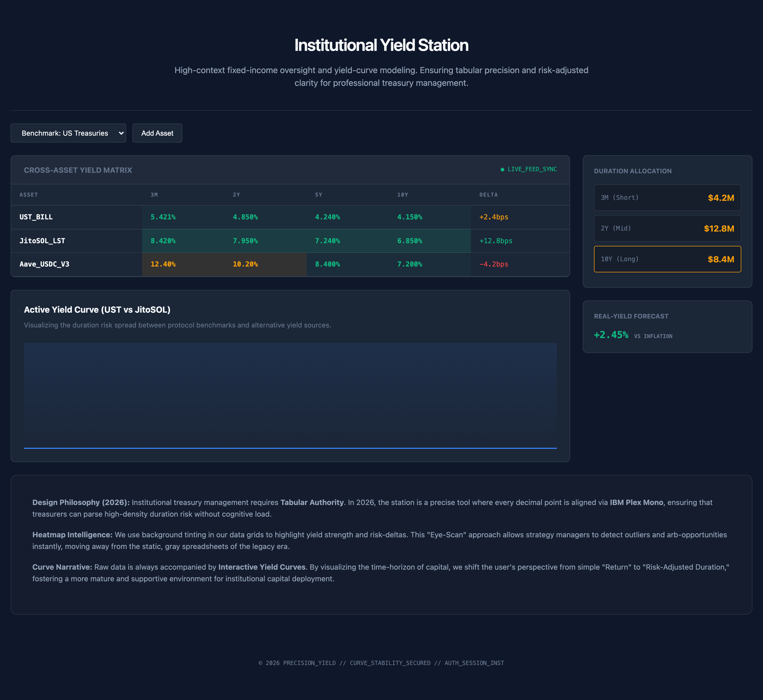Click the orange 12.40% heatmap cell
Viewport: 763px width, 700px height.
pyautogui.click(x=163, y=264)
